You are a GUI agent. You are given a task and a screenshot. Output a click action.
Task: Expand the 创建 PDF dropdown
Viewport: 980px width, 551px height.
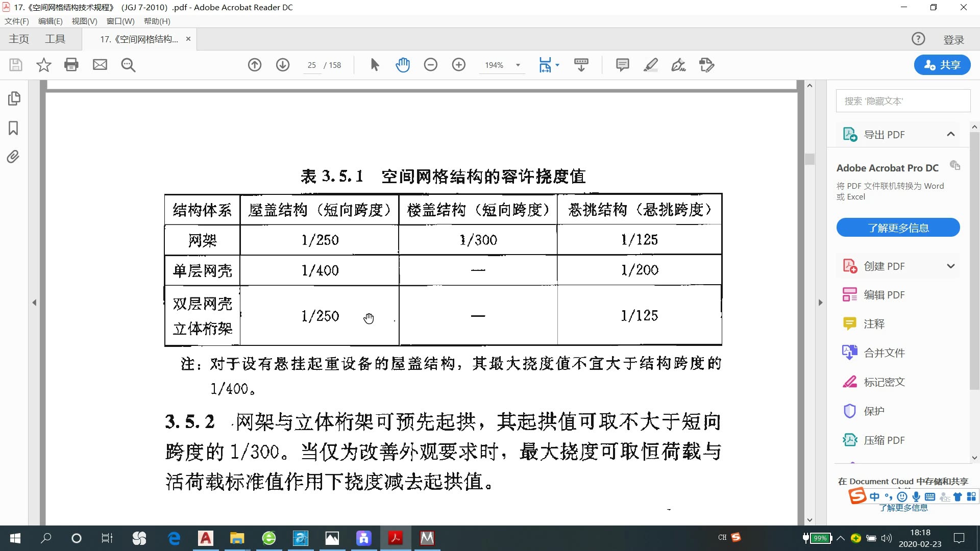pyautogui.click(x=951, y=266)
